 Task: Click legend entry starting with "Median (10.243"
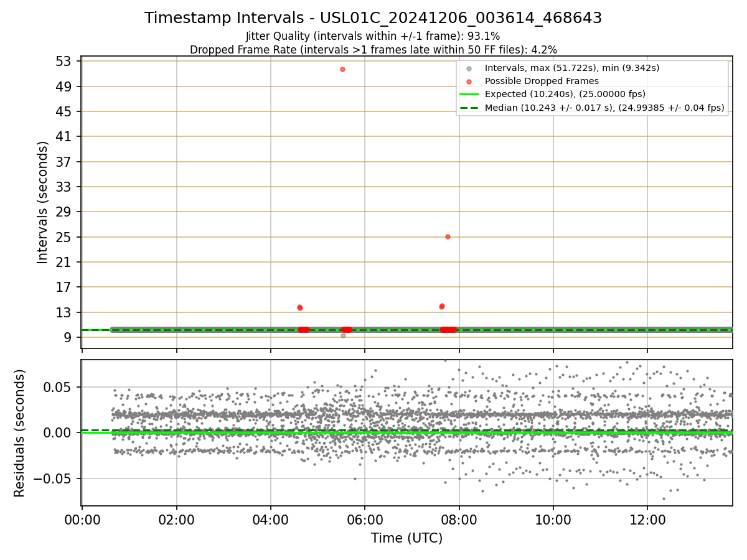604,108
